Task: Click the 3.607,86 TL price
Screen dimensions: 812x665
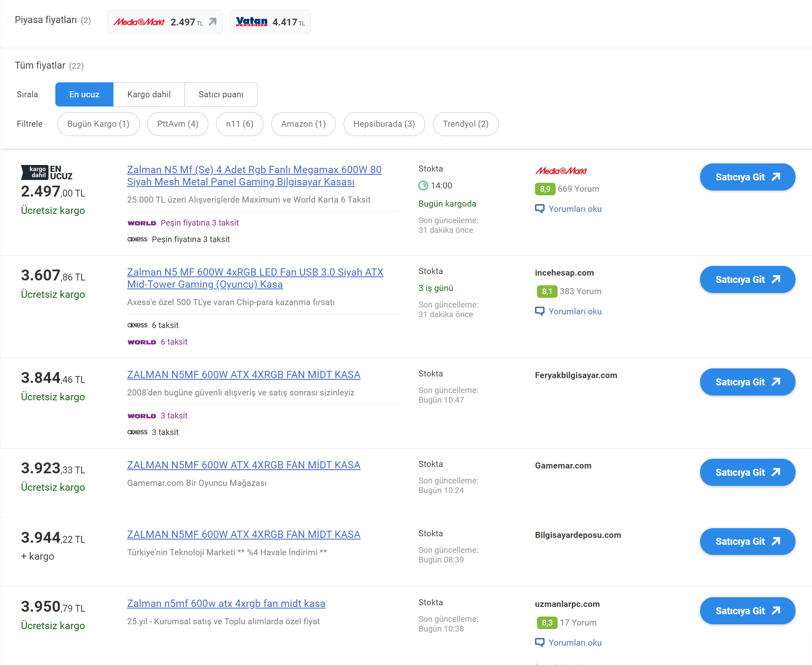Action: (53, 275)
